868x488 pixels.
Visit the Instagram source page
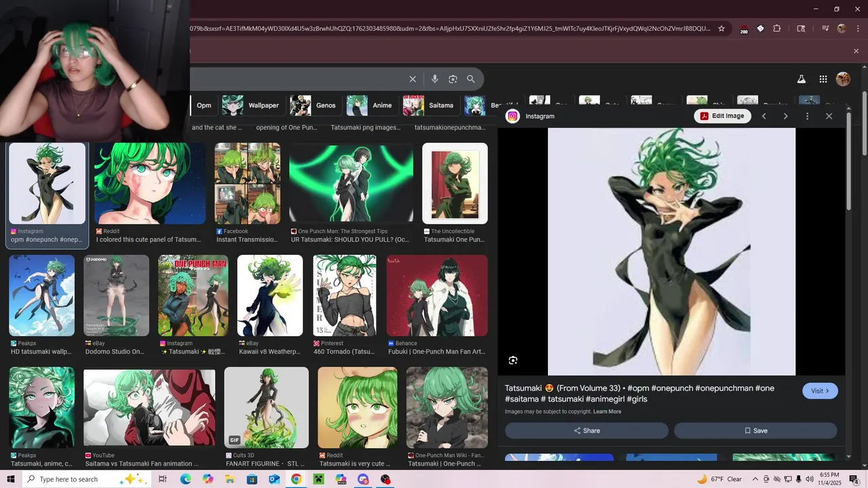coord(820,391)
